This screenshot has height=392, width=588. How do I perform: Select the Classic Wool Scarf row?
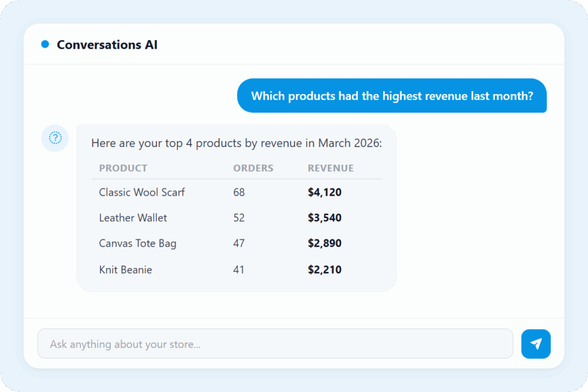coord(142,192)
